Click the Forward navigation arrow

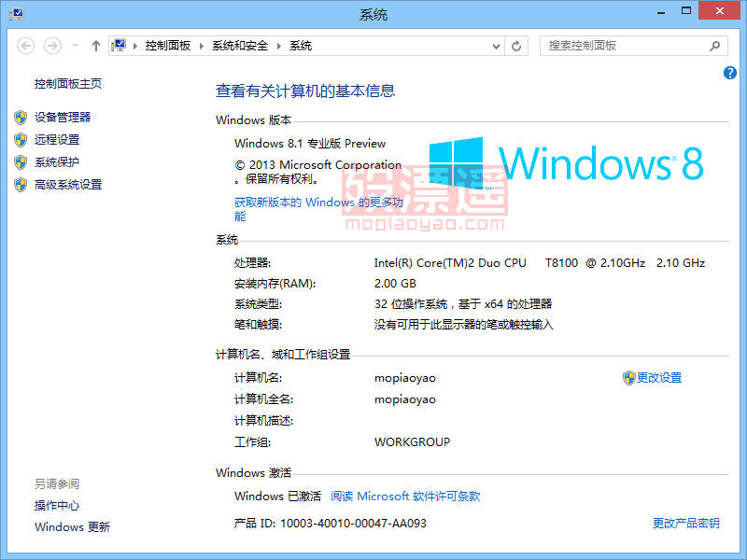pyautogui.click(x=52, y=46)
